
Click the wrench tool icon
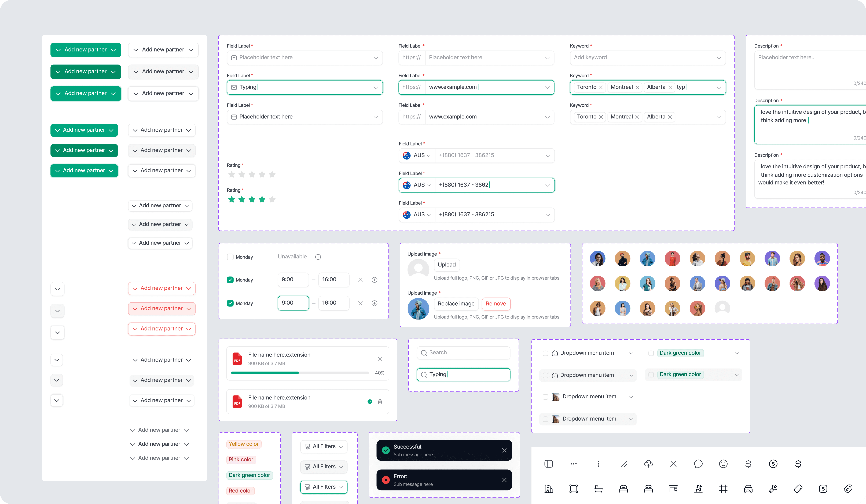click(x=773, y=488)
